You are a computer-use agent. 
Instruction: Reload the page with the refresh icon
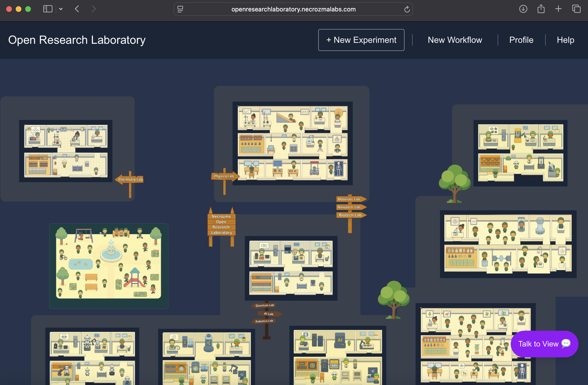click(x=407, y=9)
